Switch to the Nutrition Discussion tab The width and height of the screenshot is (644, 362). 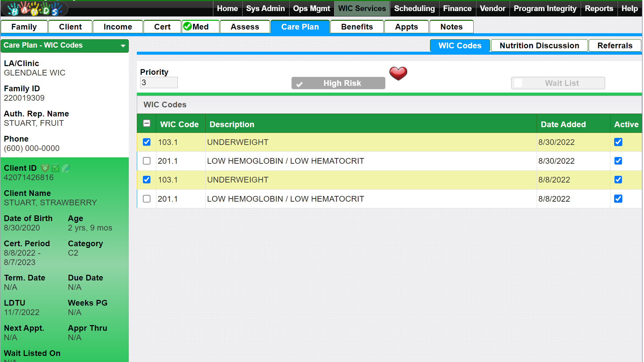coord(539,46)
